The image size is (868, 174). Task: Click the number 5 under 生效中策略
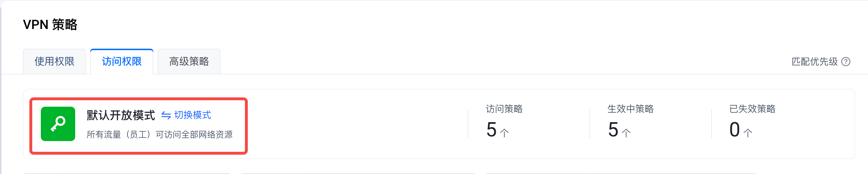[x=613, y=130]
